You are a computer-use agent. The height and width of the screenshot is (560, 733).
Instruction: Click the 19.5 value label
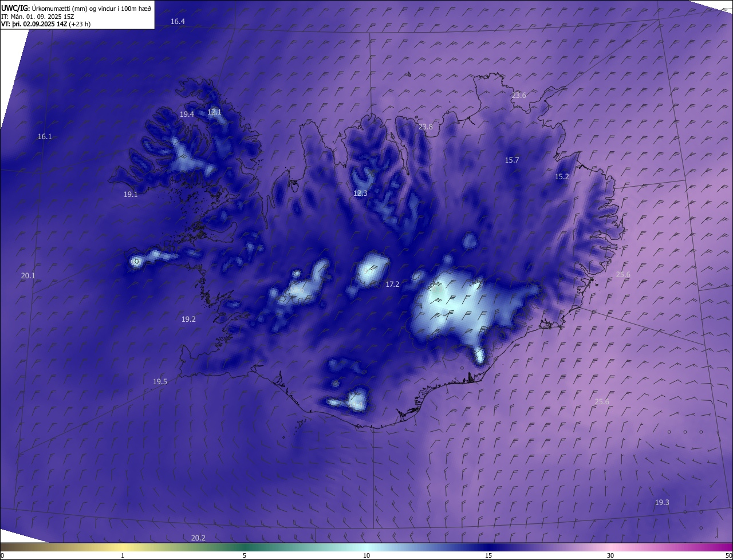[x=160, y=382]
